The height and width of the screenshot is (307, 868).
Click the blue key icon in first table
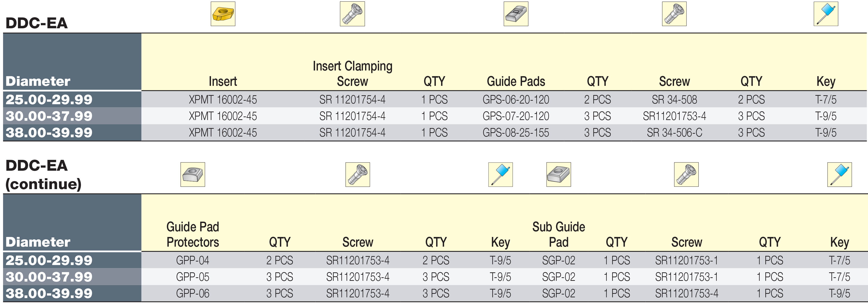(826, 14)
